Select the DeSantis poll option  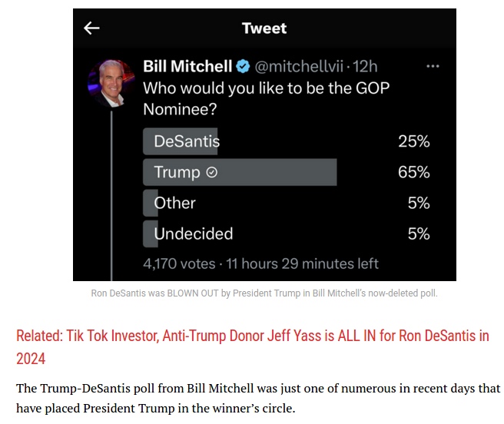coord(286,141)
